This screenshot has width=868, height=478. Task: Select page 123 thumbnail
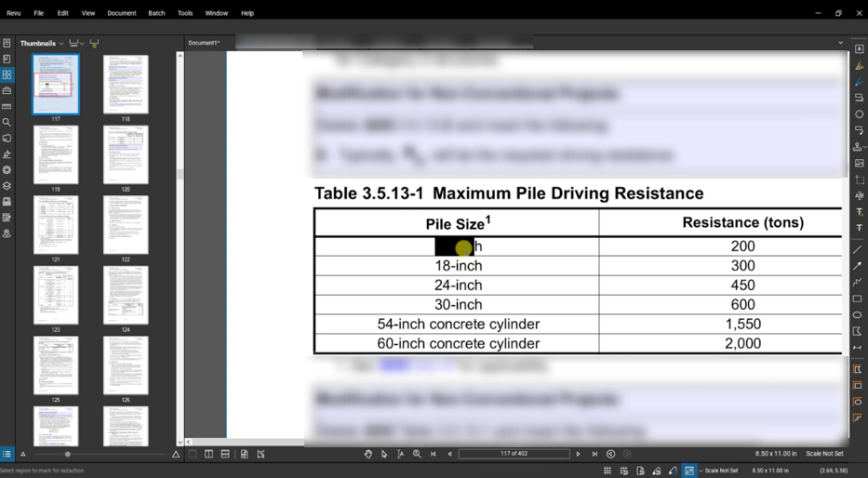coord(56,295)
